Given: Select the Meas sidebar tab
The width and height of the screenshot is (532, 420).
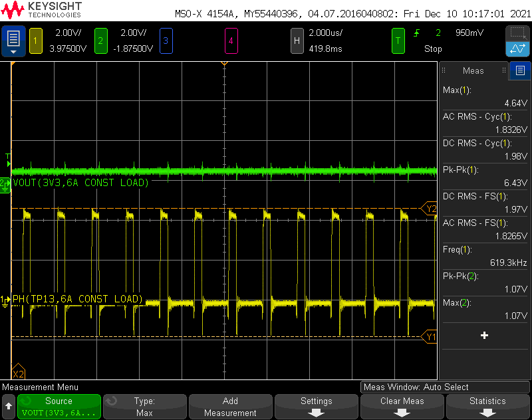Looking at the screenshot, I should (473, 70).
